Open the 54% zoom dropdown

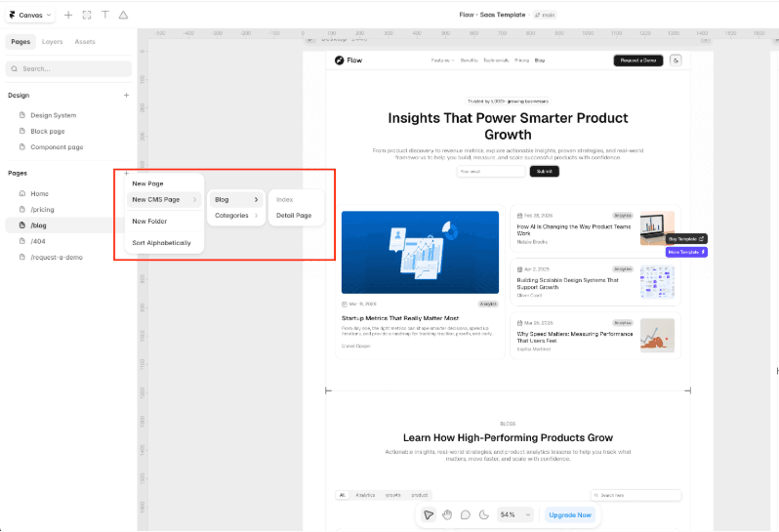514,515
